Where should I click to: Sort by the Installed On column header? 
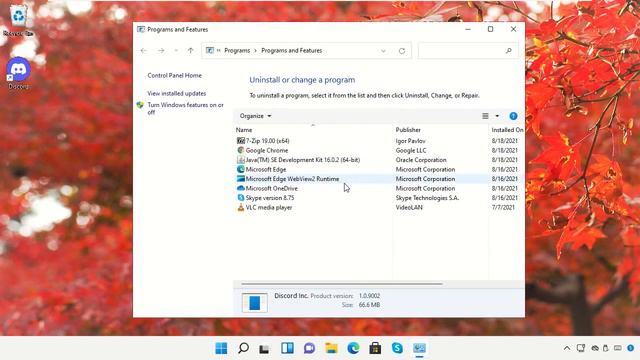point(507,130)
